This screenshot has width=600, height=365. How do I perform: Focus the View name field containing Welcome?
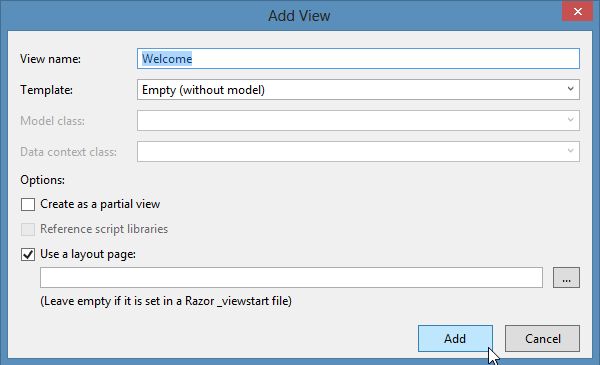pyautogui.click(x=358, y=59)
